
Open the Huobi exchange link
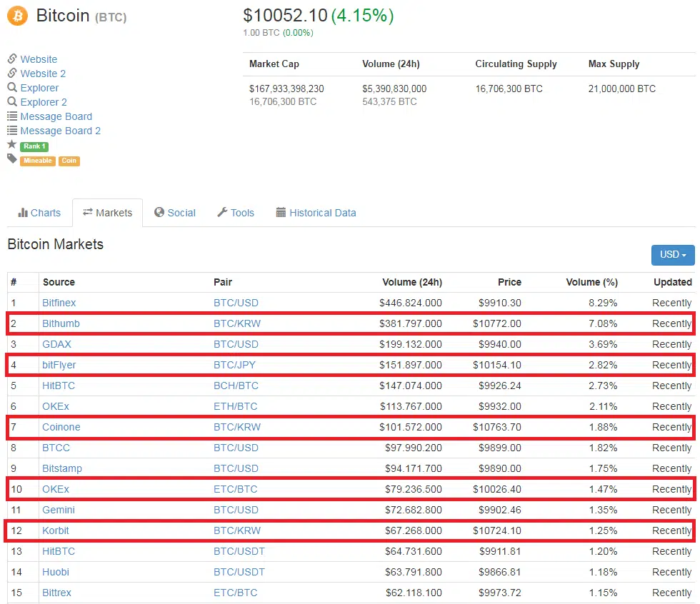(56, 572)
